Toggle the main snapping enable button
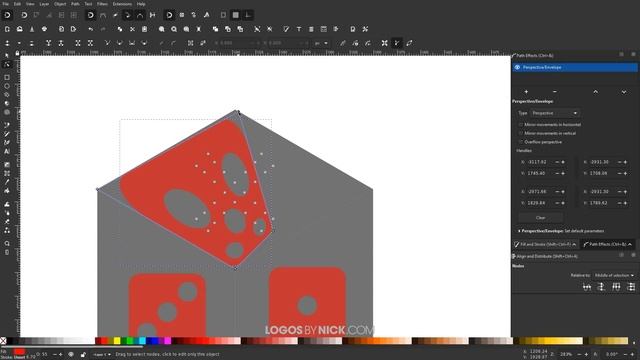This screenshot has height=360, width=640. 7,16
